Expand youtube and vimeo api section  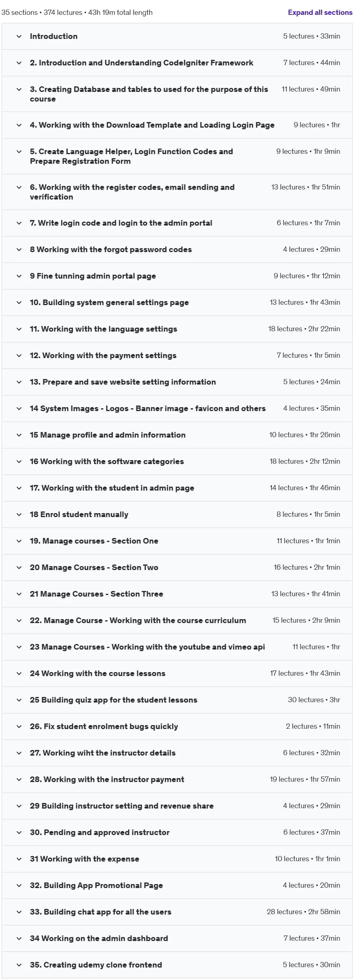(x=177, y=647)
